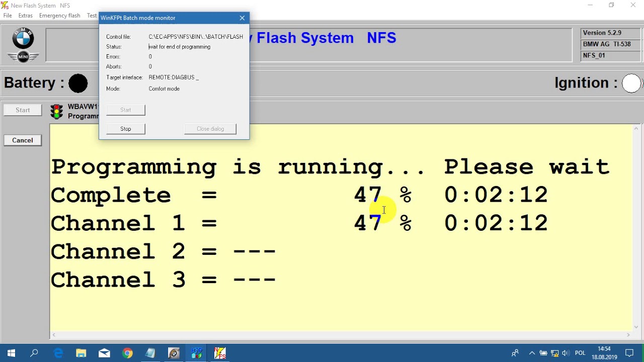
Task: Open the Windows Start menu
Action: pyautogui.click(x=11, y=353)
